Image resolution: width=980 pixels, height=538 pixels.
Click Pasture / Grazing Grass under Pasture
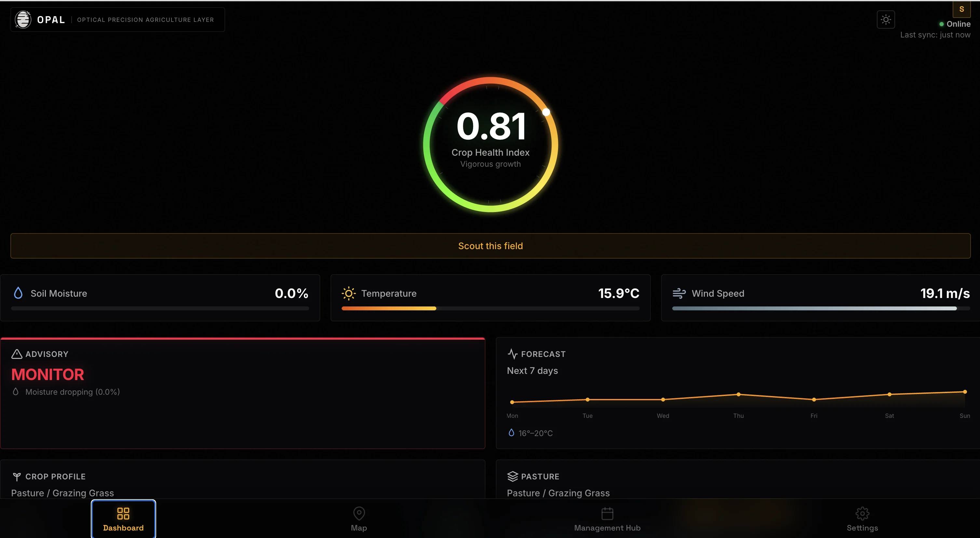[x=558, y=493]
